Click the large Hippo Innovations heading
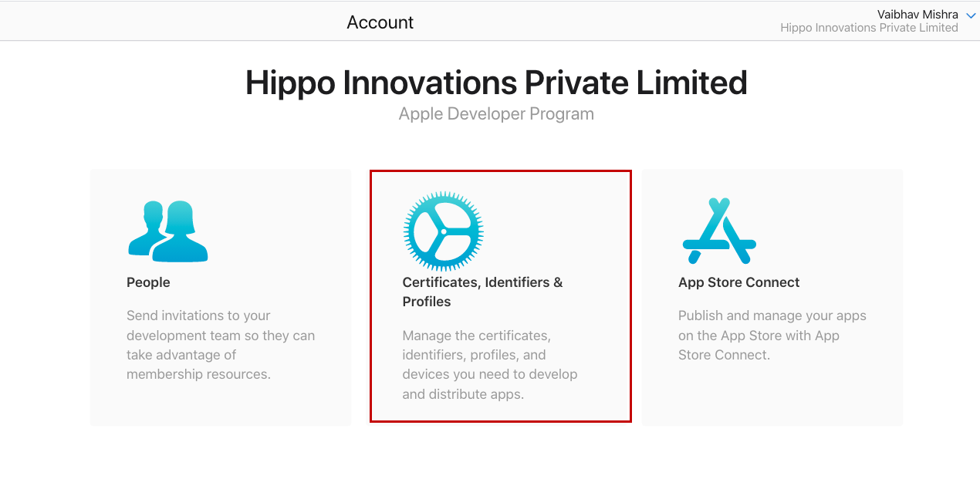Image resolution: width=980 pixels, height=486 pixels. (x=496, y=83)
